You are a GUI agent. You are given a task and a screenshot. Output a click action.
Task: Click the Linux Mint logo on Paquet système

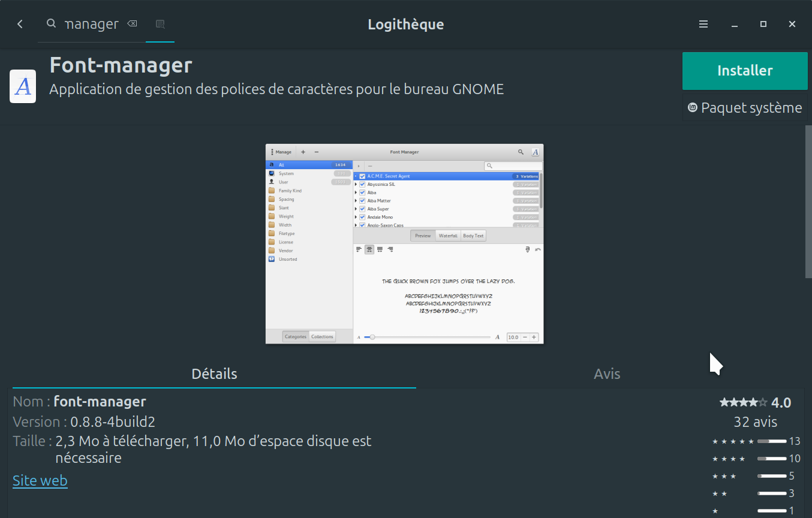[693, 108]
